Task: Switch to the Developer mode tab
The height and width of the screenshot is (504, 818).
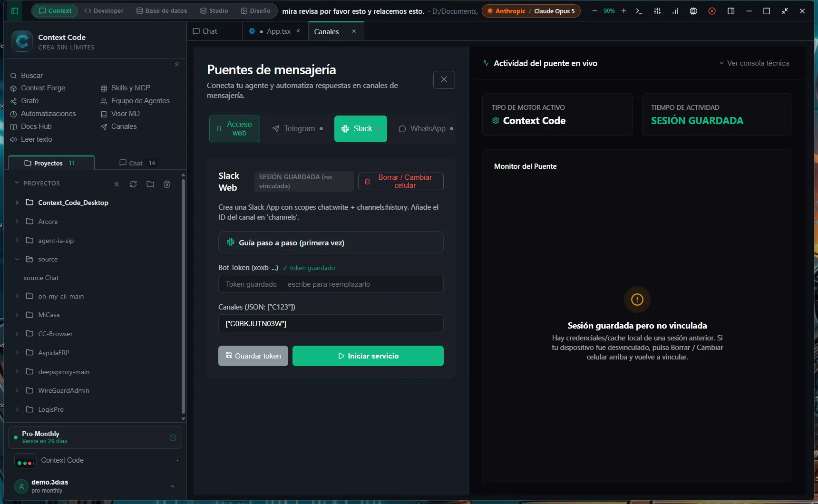Action: pos(104,10)
